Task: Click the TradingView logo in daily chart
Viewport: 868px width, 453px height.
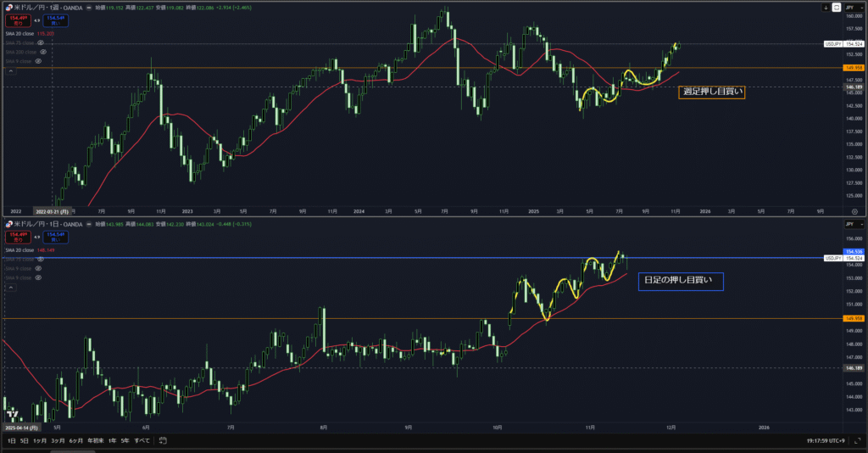Action: click(14, 416)
